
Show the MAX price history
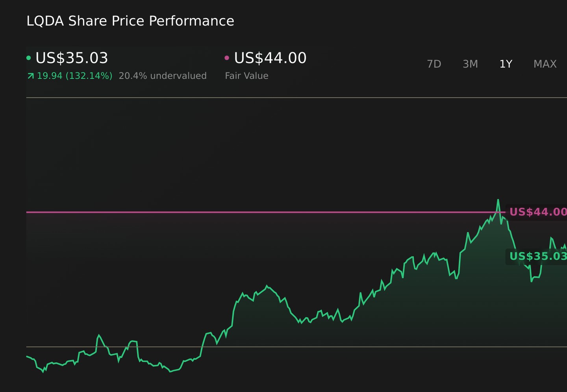click(x=545, y=64)
